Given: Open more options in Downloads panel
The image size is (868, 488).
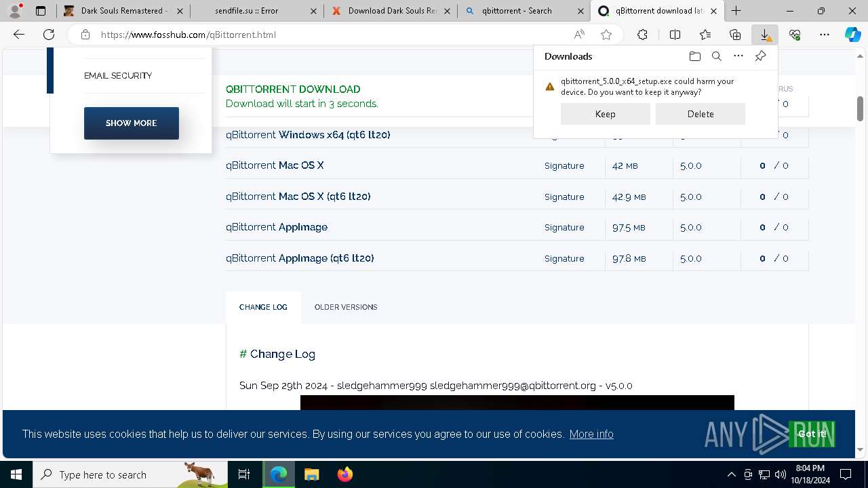Looking at the screenshot, I should point(738,56).
